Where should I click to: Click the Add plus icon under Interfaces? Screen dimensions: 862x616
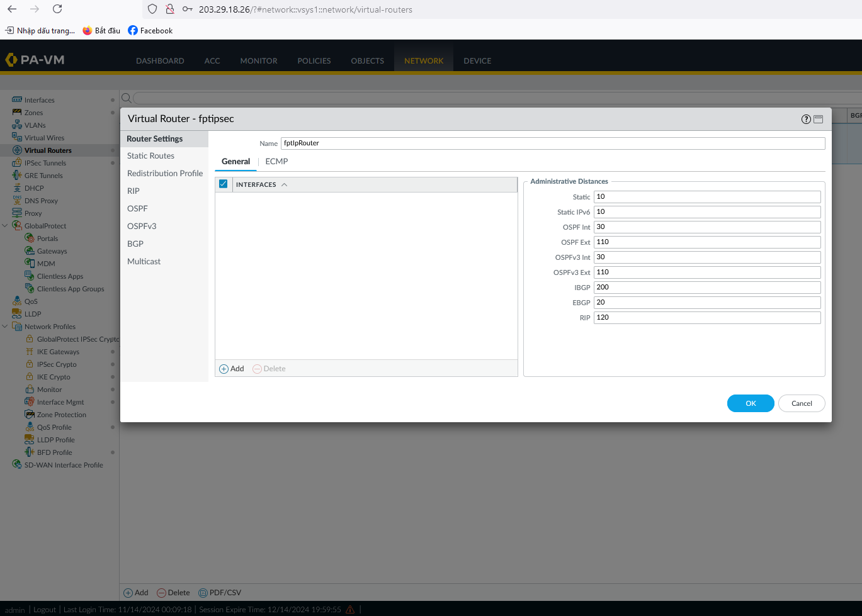tap(224, 369)
